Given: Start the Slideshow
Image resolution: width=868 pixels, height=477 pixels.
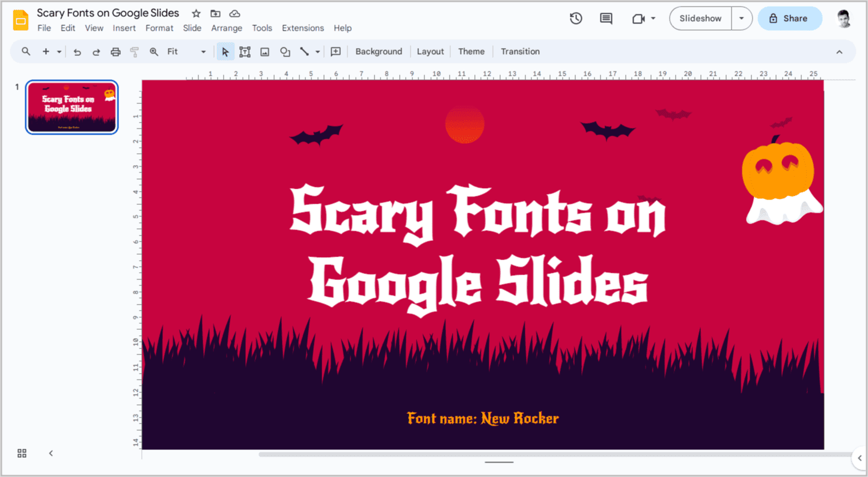Looking at the screenshot, I should [x=700, y=19].
